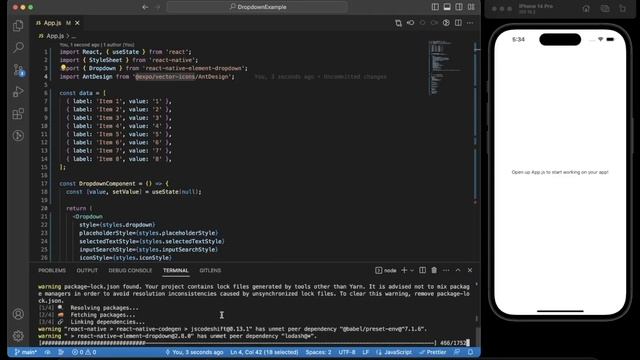The width and height of the screenshot is (640, 360).
Task: Switch to the GITLENS panel tab
Action: point(210,271)
